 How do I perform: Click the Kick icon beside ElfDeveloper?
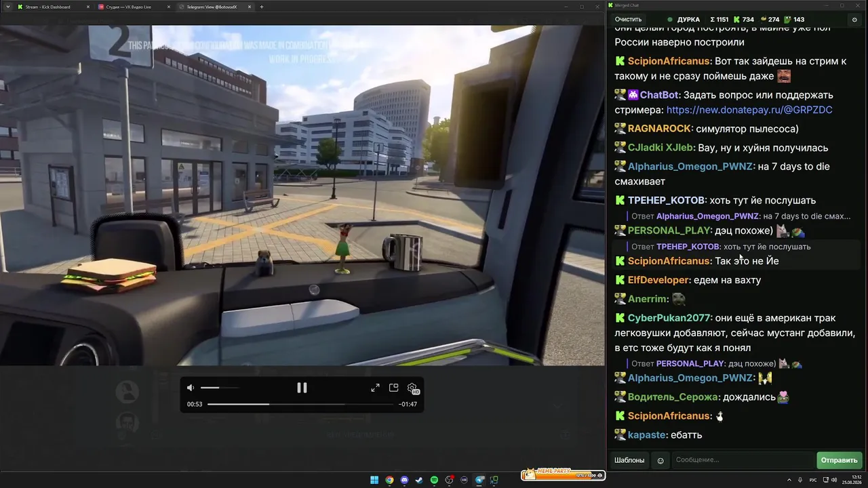[x=620, y=280]
